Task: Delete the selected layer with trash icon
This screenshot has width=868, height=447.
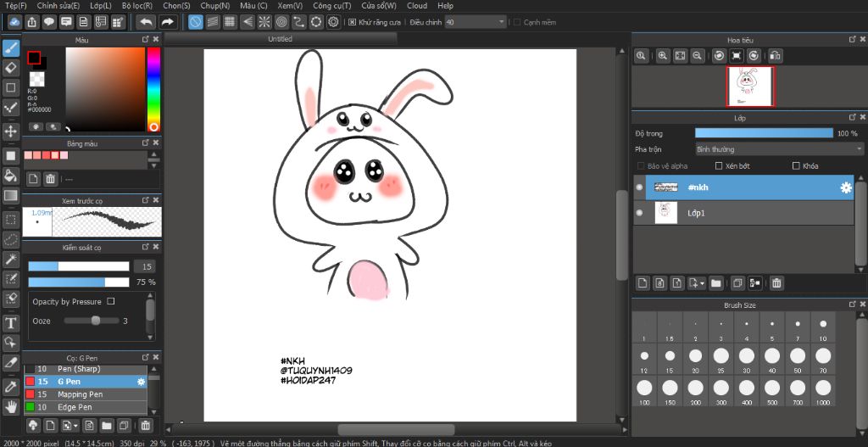Action: (x=776, y=283)
